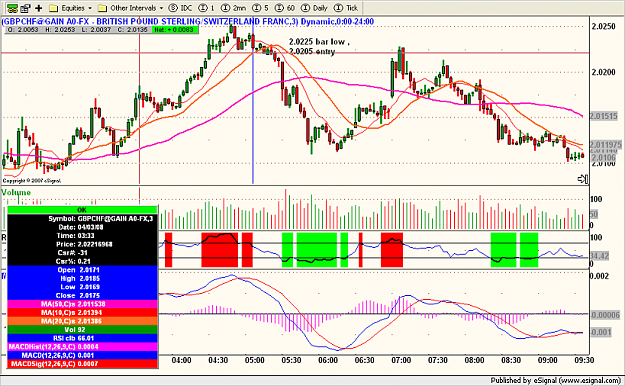
Task: Switch to the Daily interval
Action: coord(314,8)
